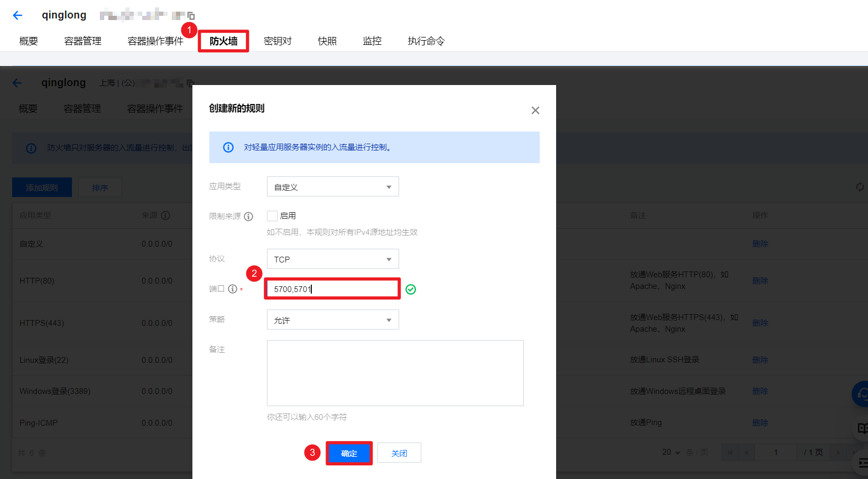This screenshot has width=868, height=479.
Task: Go to the 监控 tab
Action: 372,41
